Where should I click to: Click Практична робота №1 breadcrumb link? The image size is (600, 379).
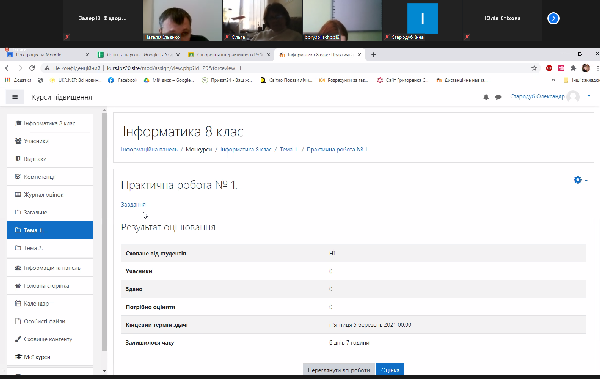tap(337, 149)
